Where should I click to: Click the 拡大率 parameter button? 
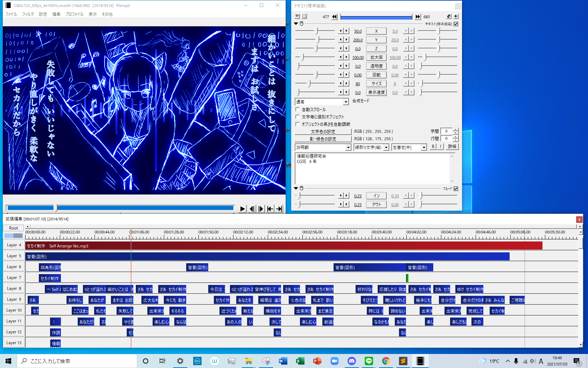point(376,57)
